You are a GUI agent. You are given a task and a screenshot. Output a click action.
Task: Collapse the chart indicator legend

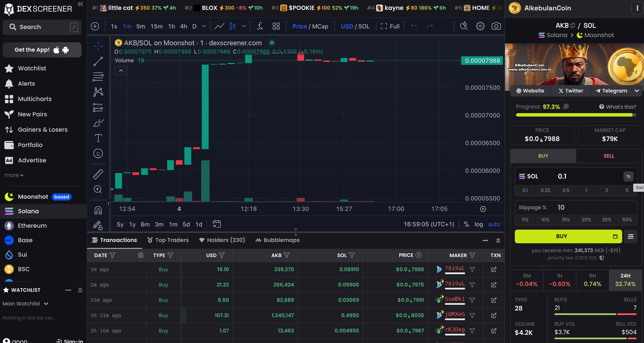(x=121, y=71)
